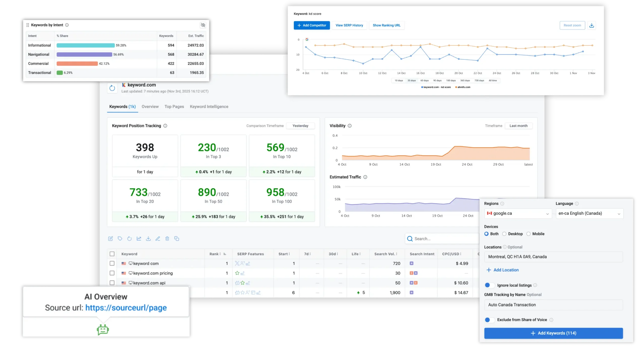Enable Mobile device tracking

528,234
